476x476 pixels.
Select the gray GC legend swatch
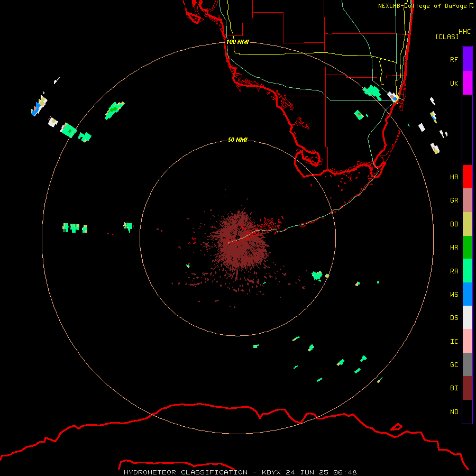pos(467,364)
